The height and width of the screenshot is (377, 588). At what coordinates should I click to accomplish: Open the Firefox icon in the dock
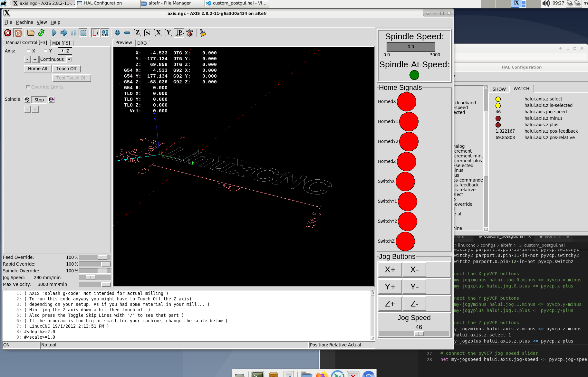point(322,374)
